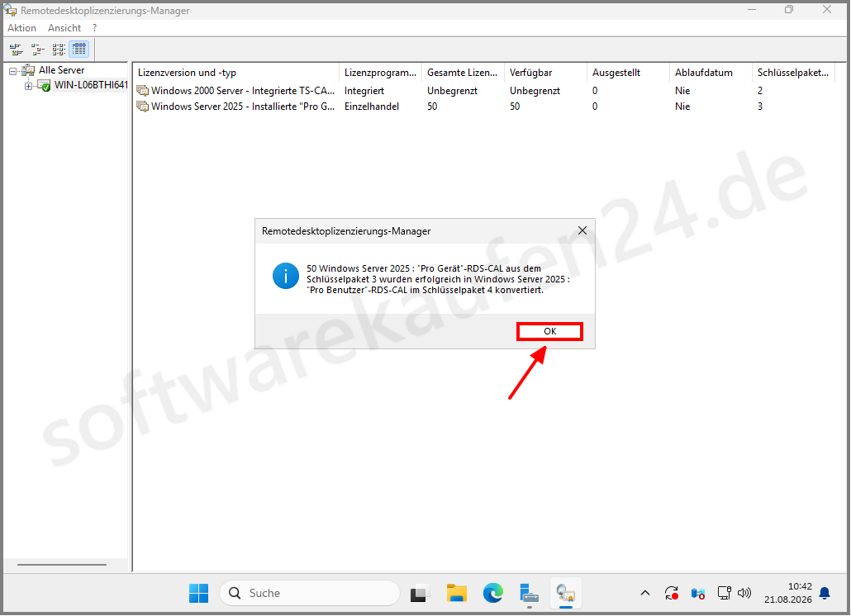Select the details view toolbar icon
Image resolution: width=851 pixels, height=616 pixels.
(x=79, y=50)
